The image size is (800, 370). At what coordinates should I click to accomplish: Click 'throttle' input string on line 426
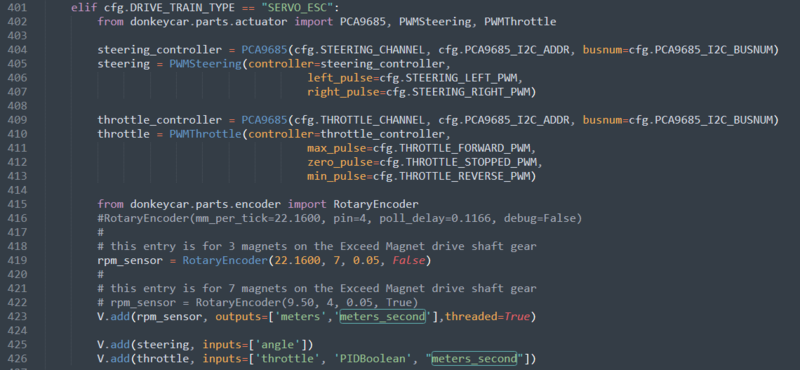[285, 359]
